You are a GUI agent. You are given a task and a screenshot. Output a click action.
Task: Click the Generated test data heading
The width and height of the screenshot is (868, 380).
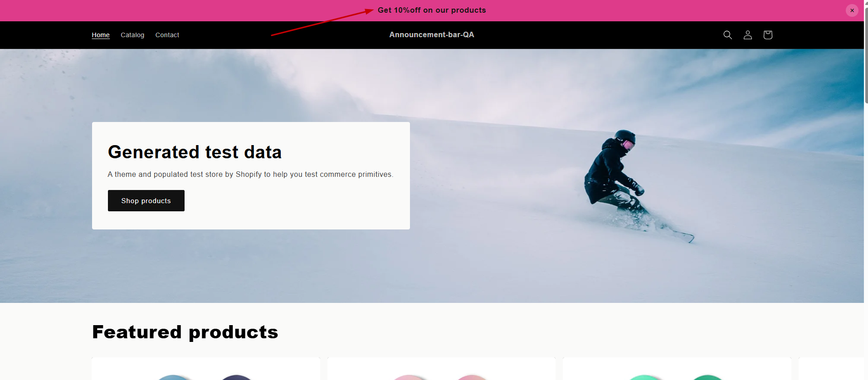pos(195,152)
